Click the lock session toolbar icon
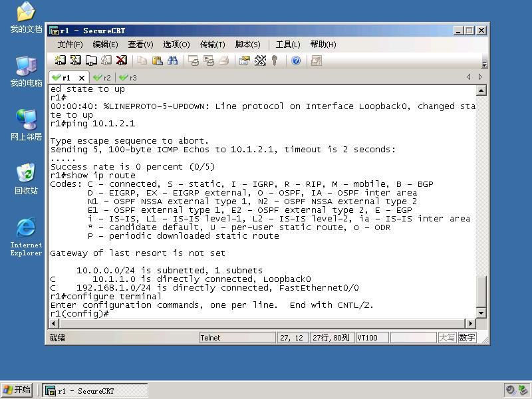The image size is (532, 399). [317, 61]
